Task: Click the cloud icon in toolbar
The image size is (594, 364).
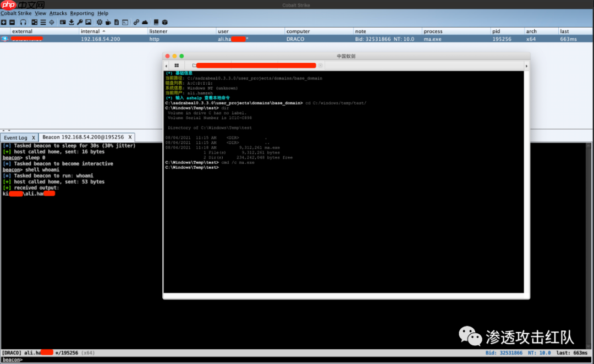Action: pos(145,22)
